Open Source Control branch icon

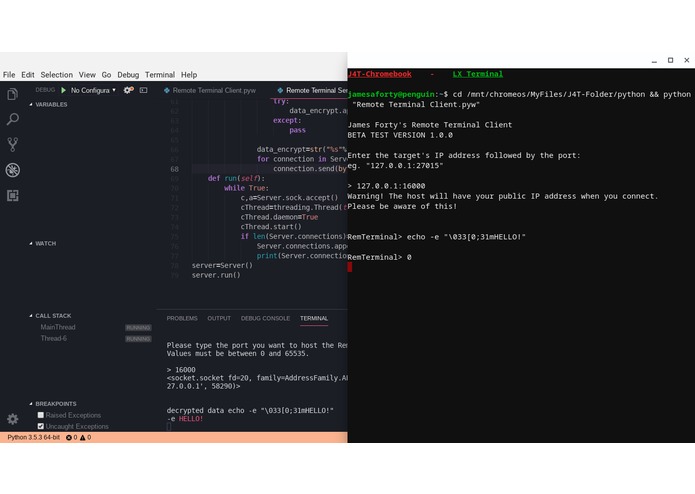(12, 144)
